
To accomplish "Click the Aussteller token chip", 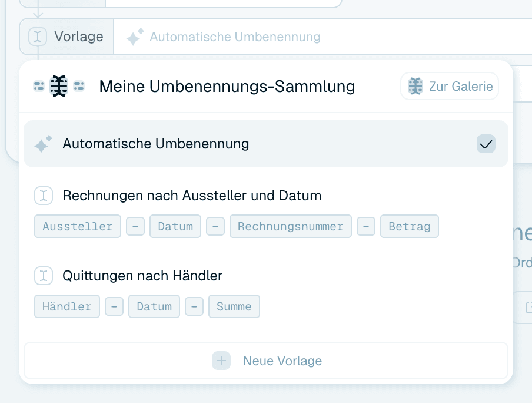I will [78, 226].
